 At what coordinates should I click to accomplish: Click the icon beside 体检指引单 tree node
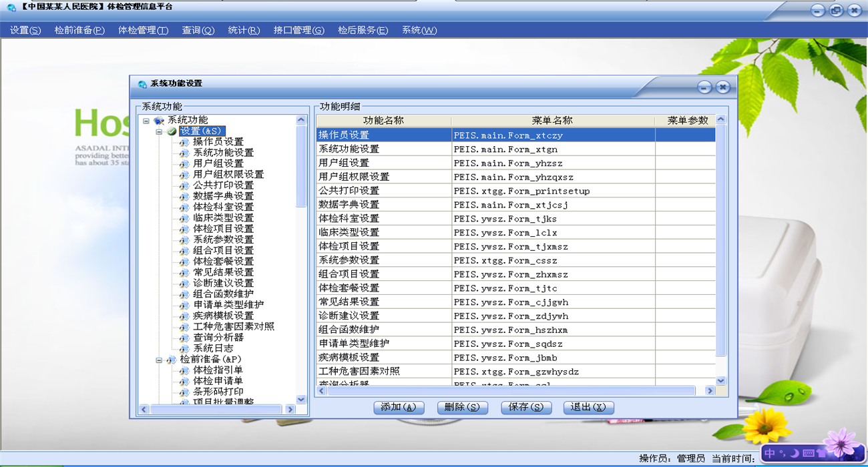(x=184, y=370)
